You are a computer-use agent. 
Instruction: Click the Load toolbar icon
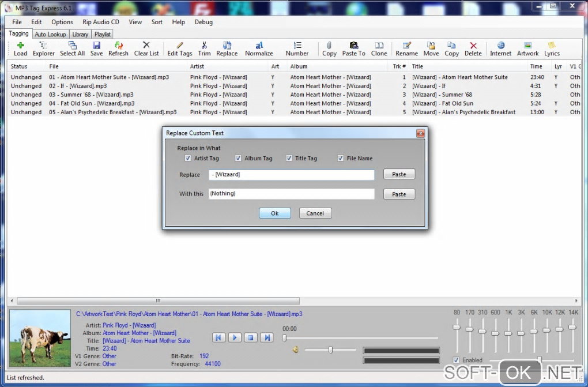click(20, 49)
